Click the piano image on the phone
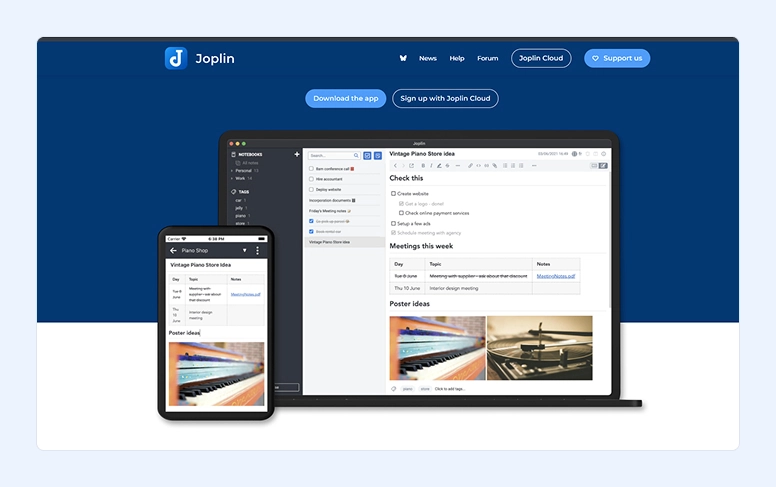This screenshot has height=487, width=776. tap(216, 374)
